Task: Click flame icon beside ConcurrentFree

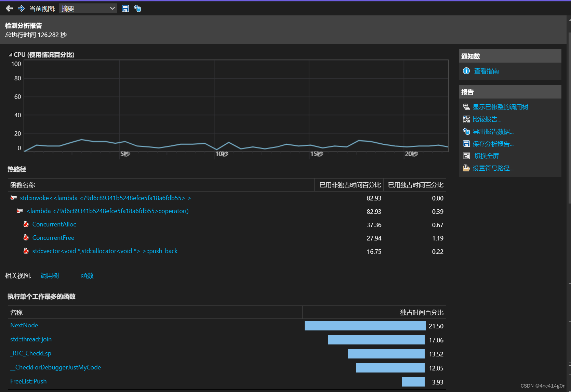Action: [26, 237]
